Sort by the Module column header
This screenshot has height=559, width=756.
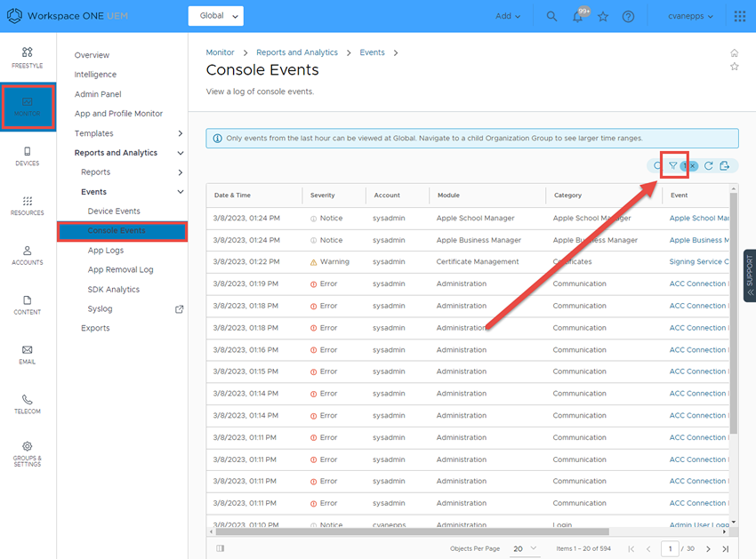click(x=448, y=196)
